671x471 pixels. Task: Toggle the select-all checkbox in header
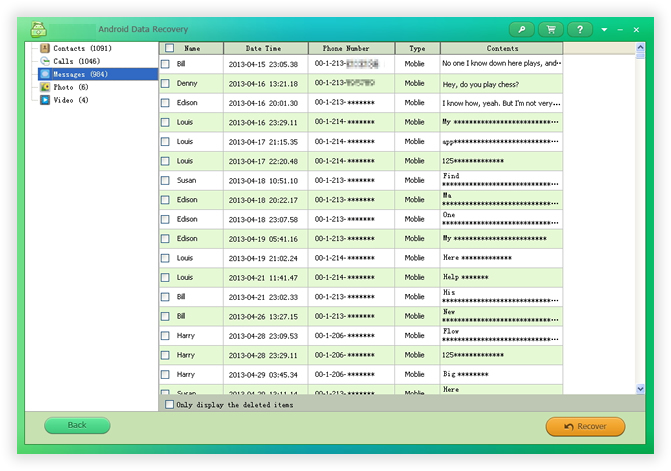pos(169,48)
